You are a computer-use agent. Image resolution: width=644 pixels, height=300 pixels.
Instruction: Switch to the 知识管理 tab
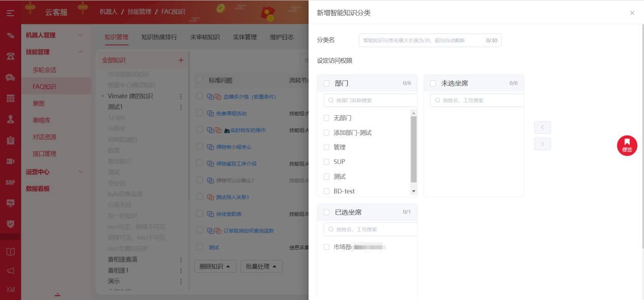pos(116,37)
